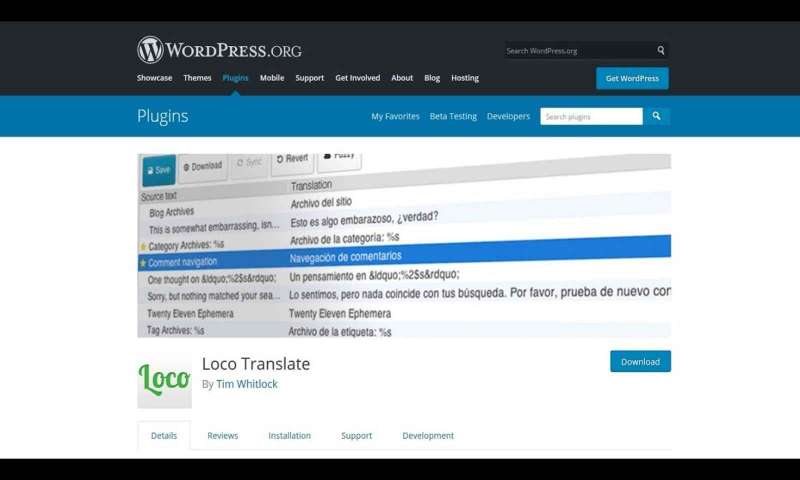
Task: Open the Hosting menu item
Action: point(465,78)
